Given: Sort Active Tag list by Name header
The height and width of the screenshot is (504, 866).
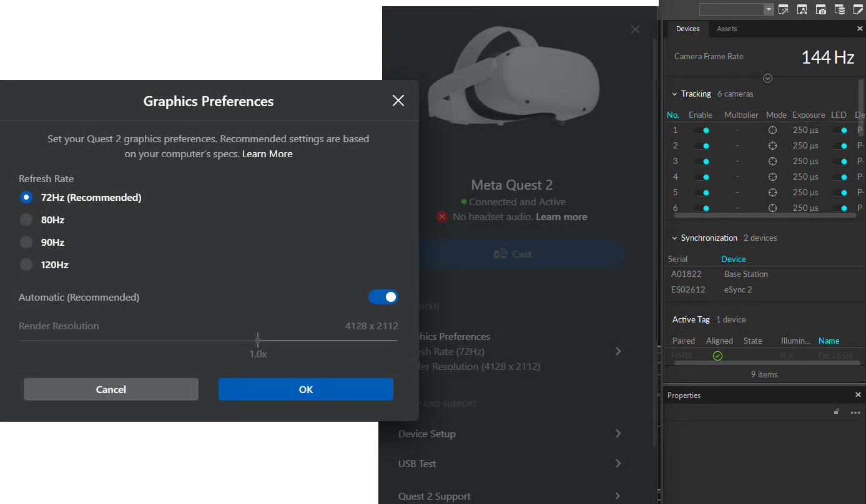Looking at the screenshot, I should coord(829,341).
